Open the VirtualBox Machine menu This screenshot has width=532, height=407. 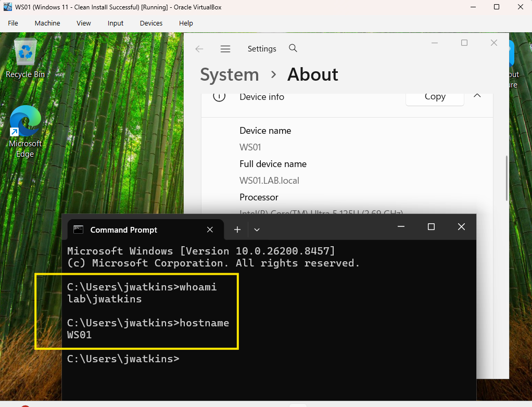[x=47, y=23]
